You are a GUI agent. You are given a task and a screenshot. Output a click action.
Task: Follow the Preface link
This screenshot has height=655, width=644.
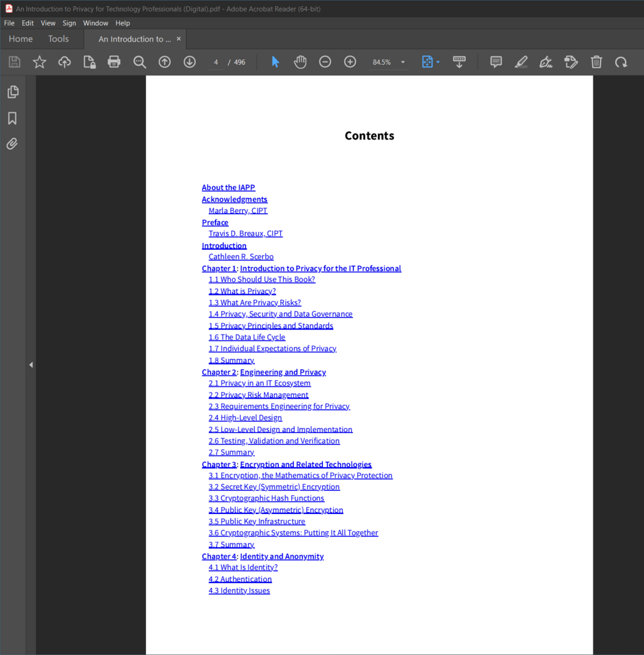pos(215,222)
